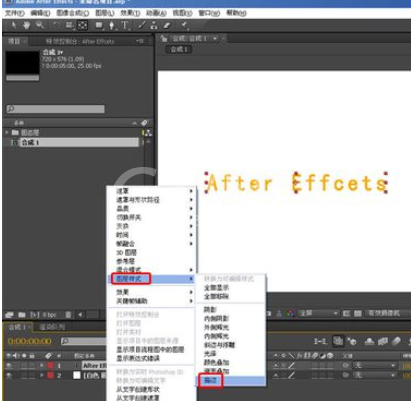Select the Rotation tool

pos(56,25)
